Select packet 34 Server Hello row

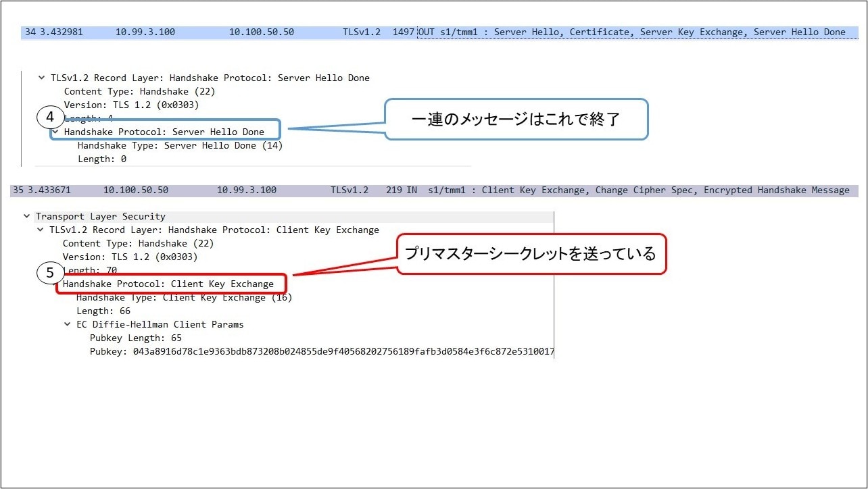(x=433, y=32)
